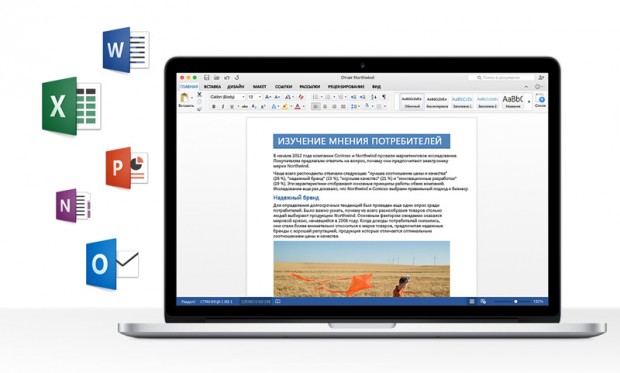The height and width of the screenshot is (373, 620).
Task: Click the clear formatting eraser icon
Action: tap(301, 97)
